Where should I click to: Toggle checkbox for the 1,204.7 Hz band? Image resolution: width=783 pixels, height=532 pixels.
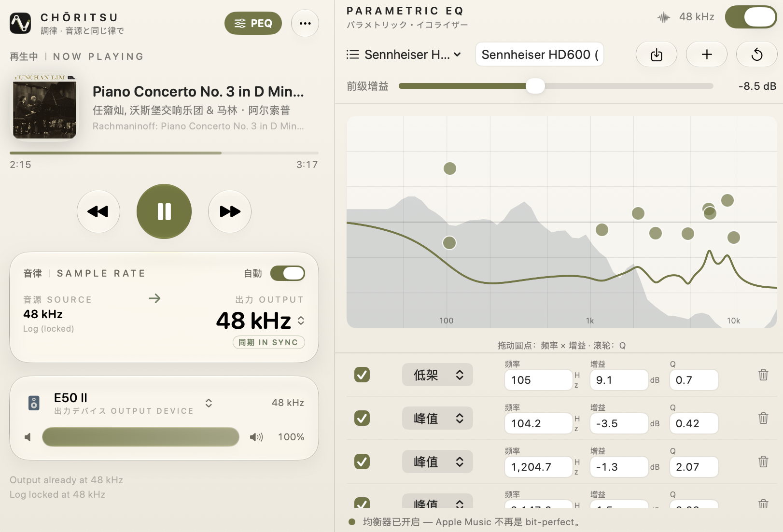point(362,462)
